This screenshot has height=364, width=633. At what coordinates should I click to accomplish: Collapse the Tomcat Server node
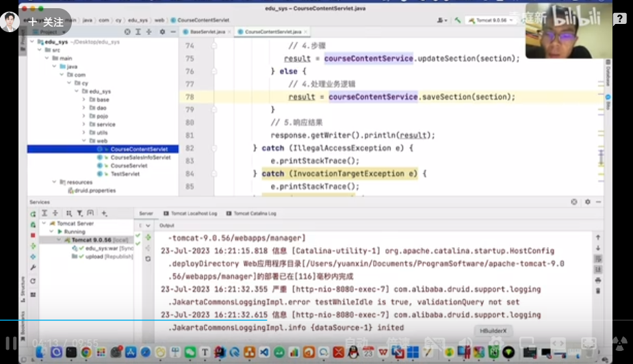pos(44,224)
